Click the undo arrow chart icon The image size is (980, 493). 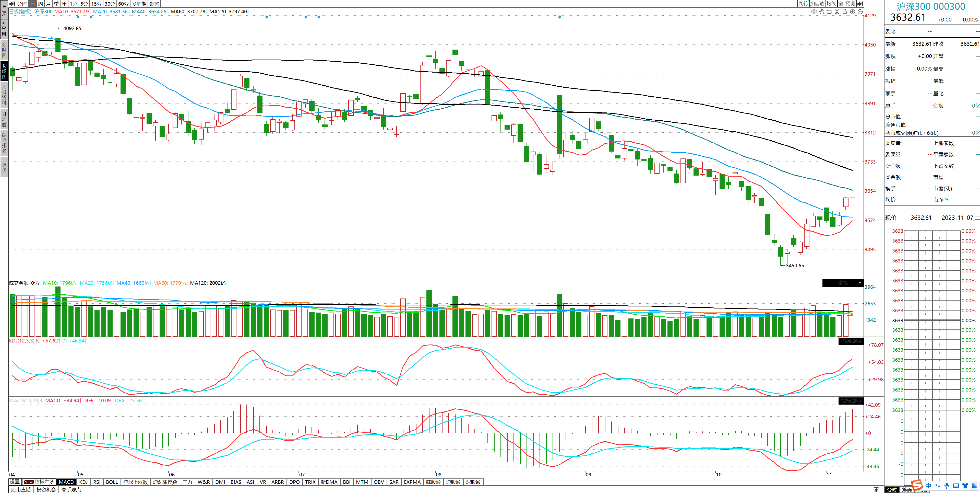click(829, 12)
